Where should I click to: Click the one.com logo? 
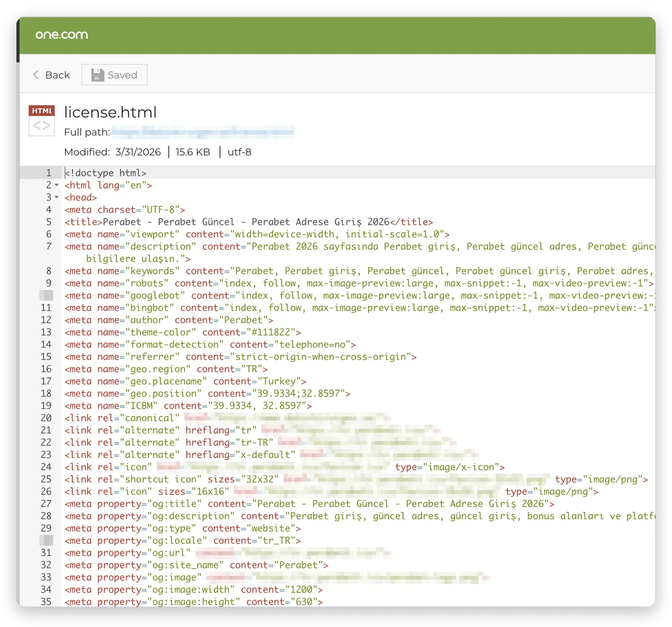(62, 35)
